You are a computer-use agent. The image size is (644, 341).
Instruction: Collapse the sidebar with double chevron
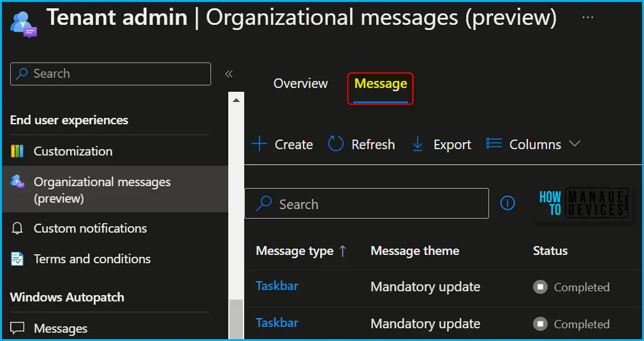(229, 74)
